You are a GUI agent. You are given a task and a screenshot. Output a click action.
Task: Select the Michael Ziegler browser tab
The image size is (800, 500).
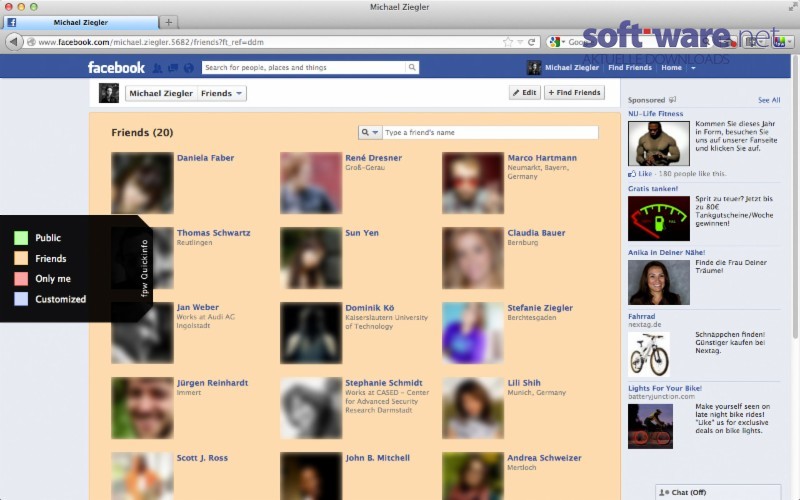pos(81,22)
